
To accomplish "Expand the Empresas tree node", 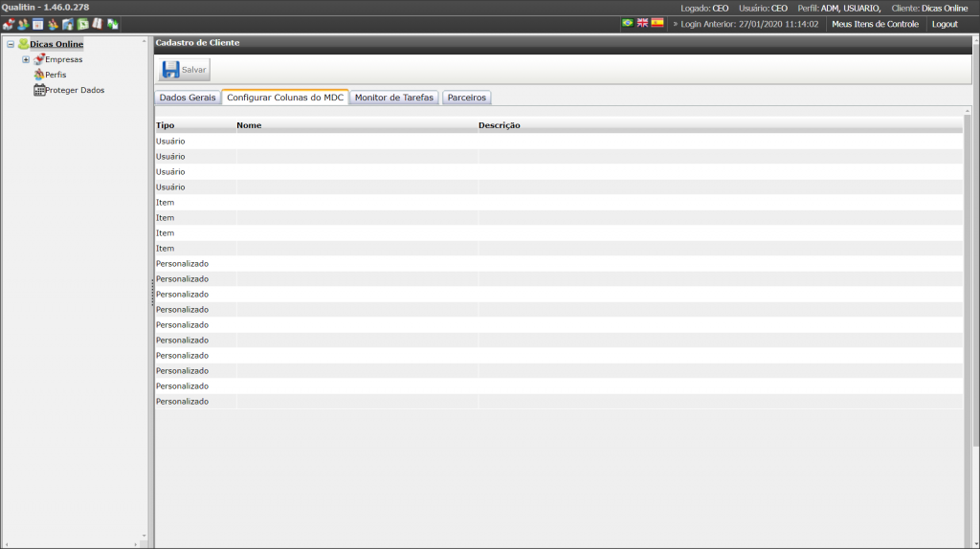I will (x=26, y=59).
